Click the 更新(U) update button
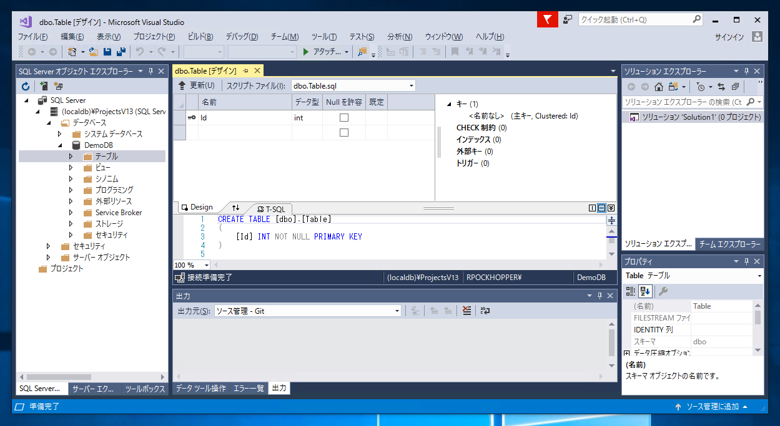The width and height of the screenshot is (780, 426). [x=196, y=86]
